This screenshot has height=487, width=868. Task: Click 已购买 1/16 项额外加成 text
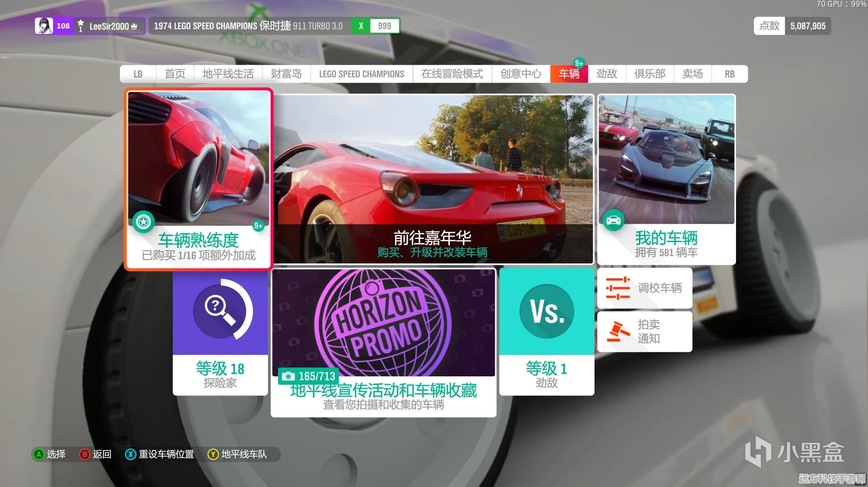pos(199,255)
